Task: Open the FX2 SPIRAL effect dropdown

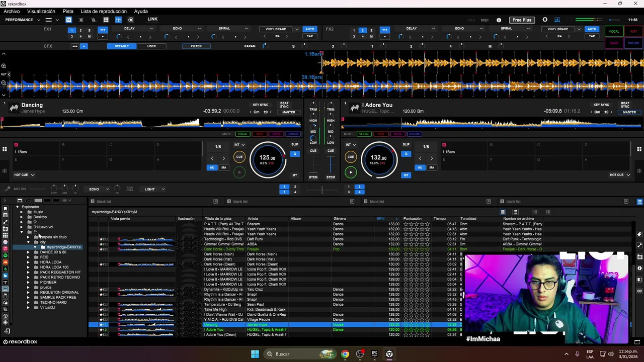Action: [528, 29]
